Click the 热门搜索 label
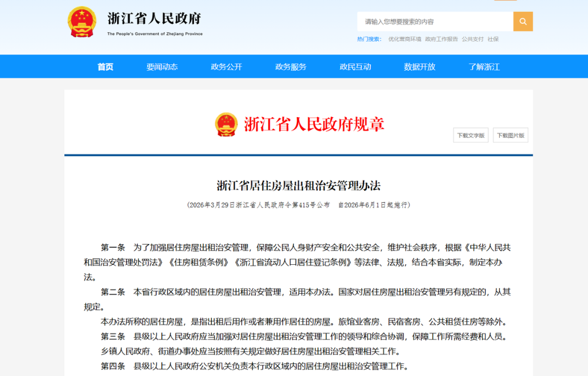This screenshot has width=588, height=376. click(x=369, y=39)
